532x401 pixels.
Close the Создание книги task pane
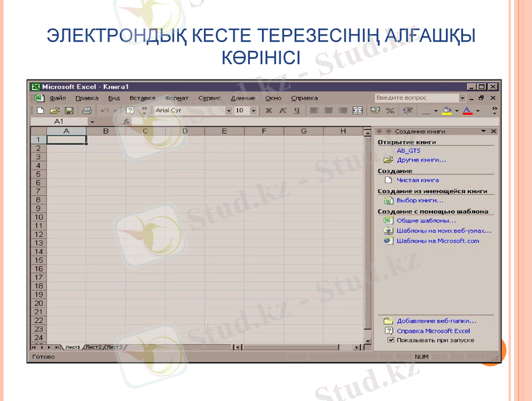[x=494, y=131]
